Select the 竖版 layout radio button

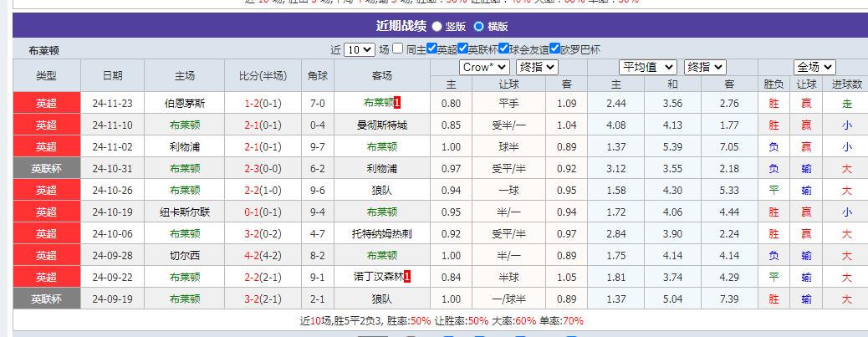click(437, 27)
